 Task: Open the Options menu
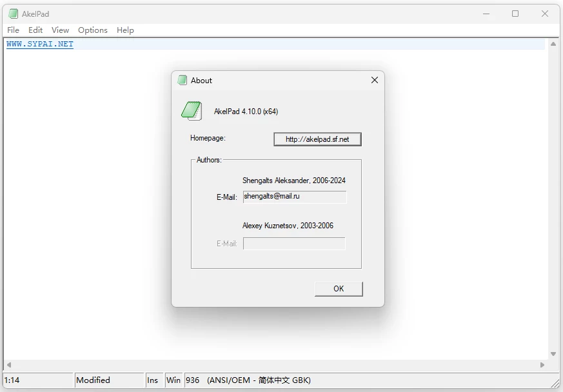[92, 30]
